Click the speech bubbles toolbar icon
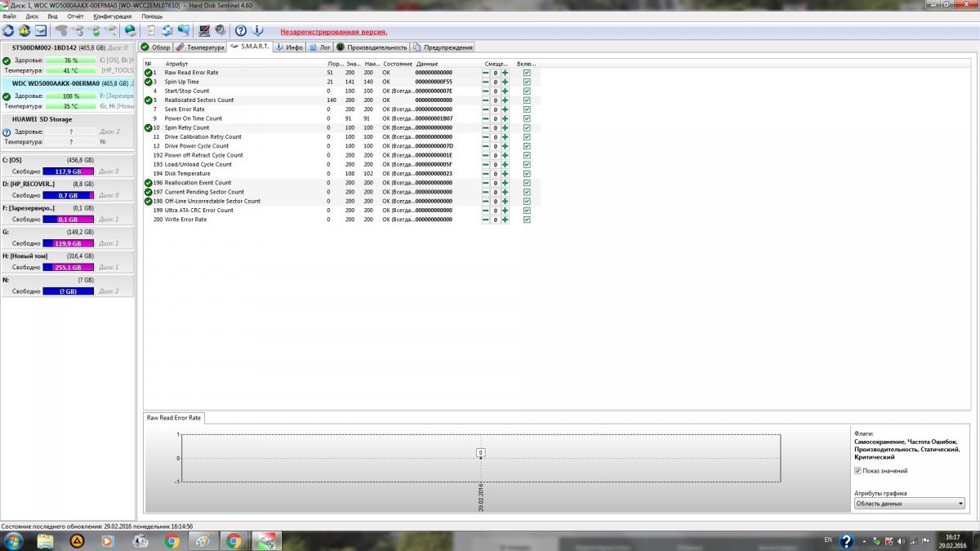 pos(184,31)
